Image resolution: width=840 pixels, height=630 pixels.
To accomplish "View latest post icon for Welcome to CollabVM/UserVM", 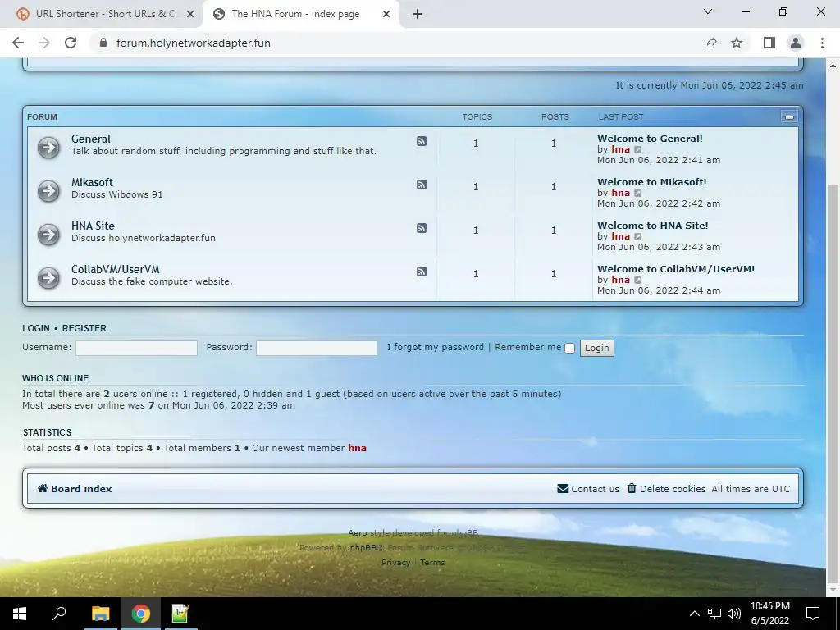I will [x=637, y=281].
